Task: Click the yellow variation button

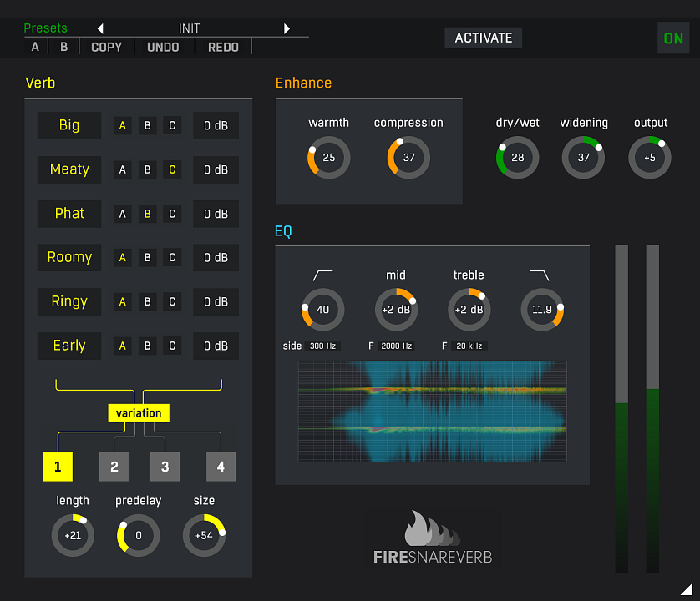Action: [x=139, y=413]
